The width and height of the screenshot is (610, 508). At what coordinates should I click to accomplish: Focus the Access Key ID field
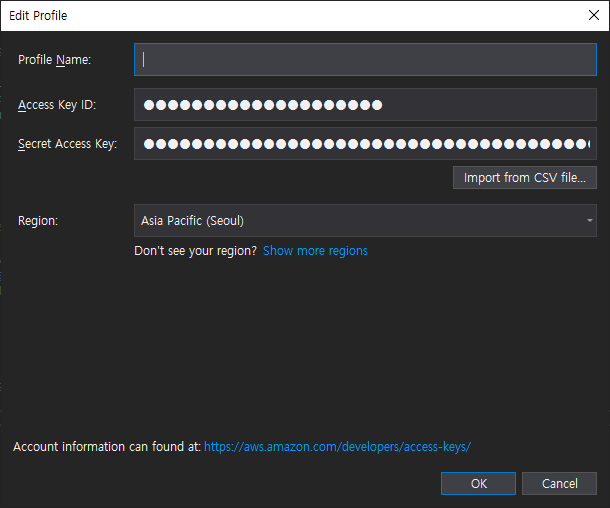tap(365, 105)
